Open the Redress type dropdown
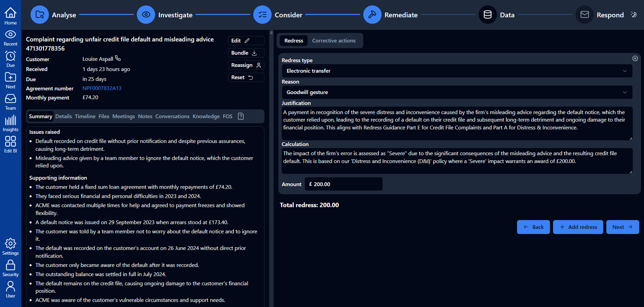644x307 pixels. (457, 71)
